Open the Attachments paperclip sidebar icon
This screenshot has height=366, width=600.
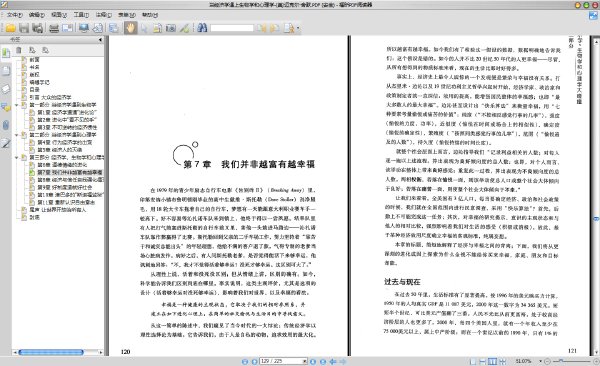[6, 125]
